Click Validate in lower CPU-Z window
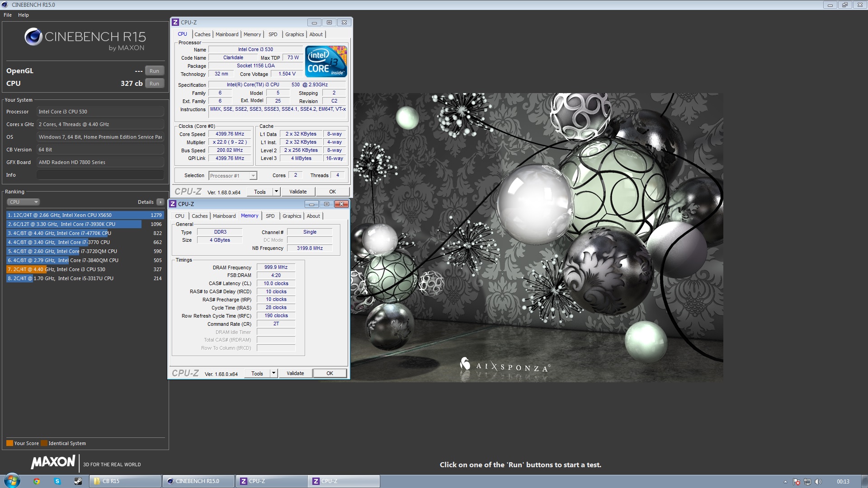Image resolution: width=868 pixels, height=488 pixels. (295, 373)
